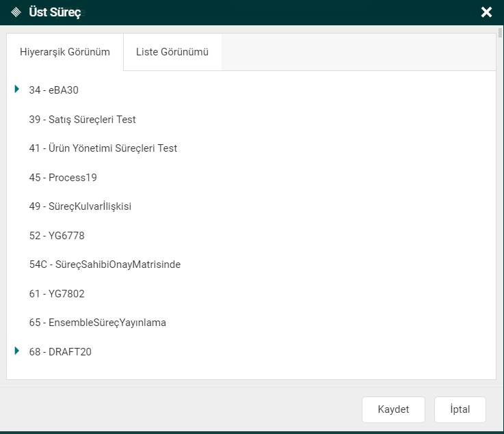
Task: Select the 61 - YG7802 entry
Action: (x=57, y=294)
